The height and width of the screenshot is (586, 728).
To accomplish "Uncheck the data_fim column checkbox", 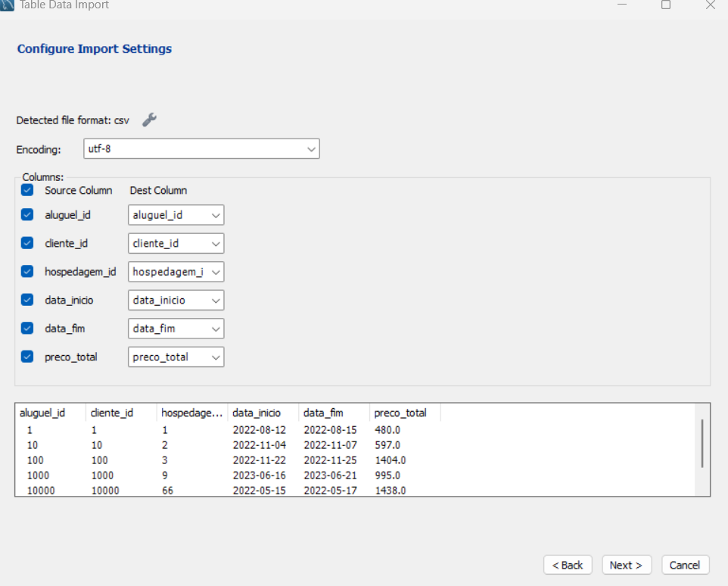I will (x=27, y=329).
